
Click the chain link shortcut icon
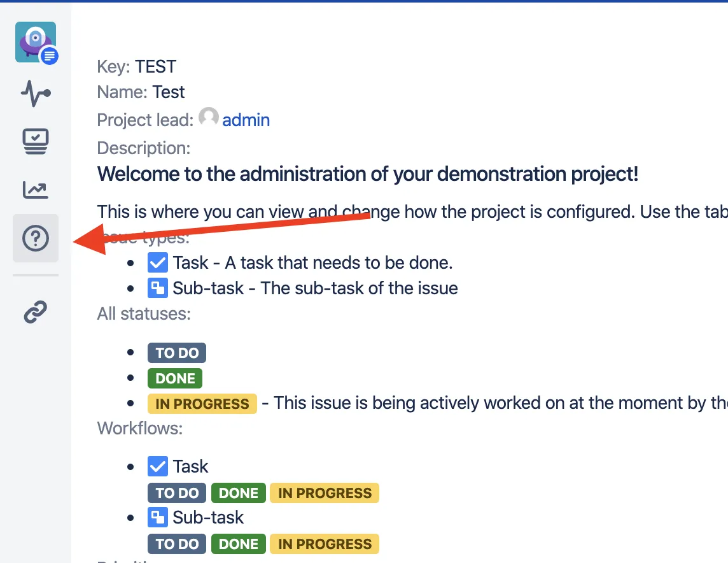pyautogui.click(x=36, y=311)
